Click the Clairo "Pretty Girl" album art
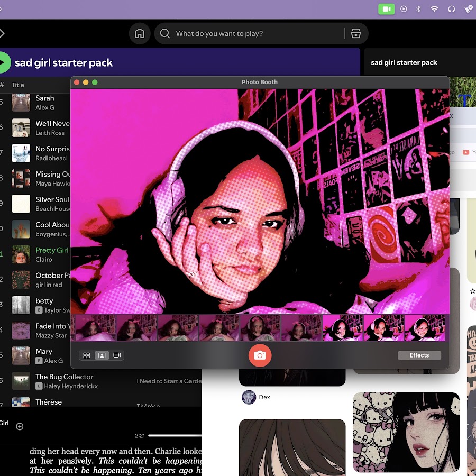Image resolution: width=476 pixels, height=476 pixels. pos(21,254)
